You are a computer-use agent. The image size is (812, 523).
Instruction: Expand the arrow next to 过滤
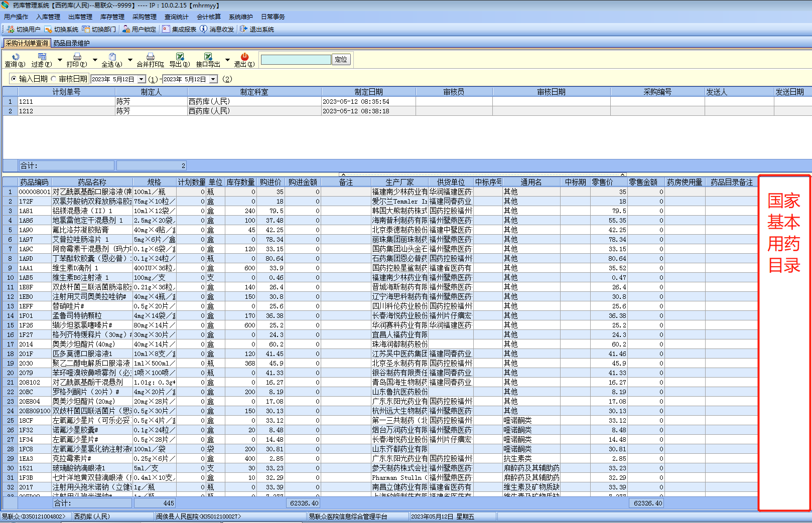(x=60, y=60)
